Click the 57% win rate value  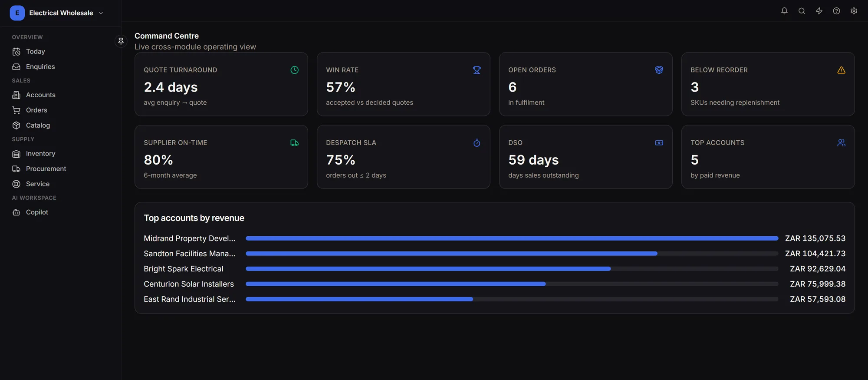341,87
